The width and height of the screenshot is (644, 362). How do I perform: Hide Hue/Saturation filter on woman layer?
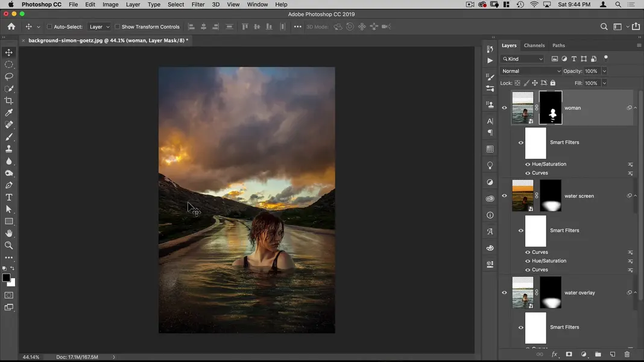[528, 164]
